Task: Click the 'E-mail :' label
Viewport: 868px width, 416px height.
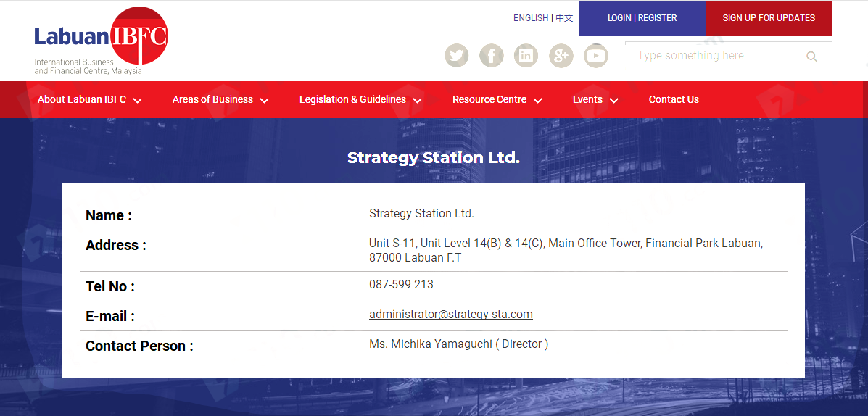Action: 110,317
